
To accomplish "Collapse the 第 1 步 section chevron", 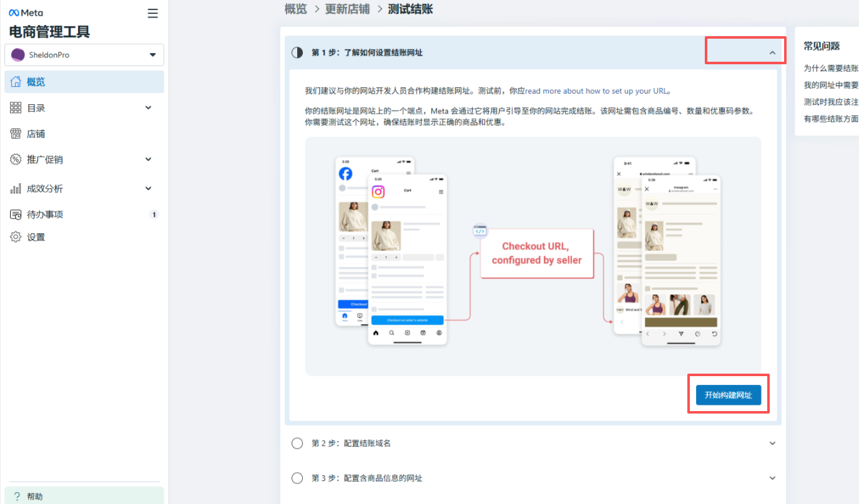I will 772,53.
